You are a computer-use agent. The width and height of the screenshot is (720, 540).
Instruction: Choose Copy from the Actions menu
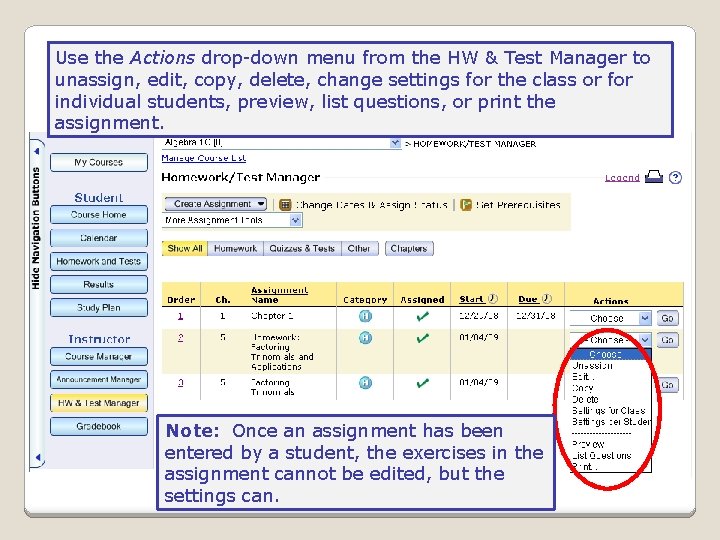(582, 388)
